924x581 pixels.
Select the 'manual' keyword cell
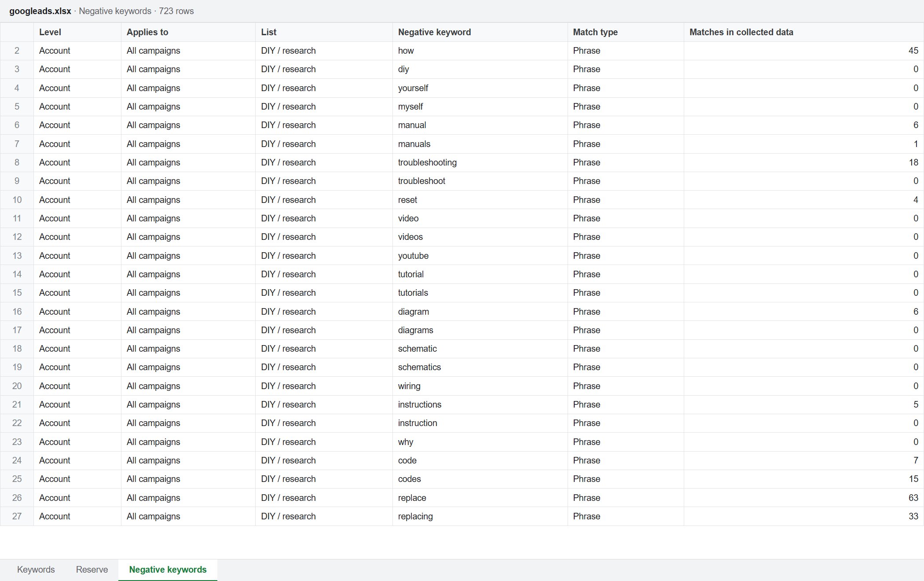480,125
